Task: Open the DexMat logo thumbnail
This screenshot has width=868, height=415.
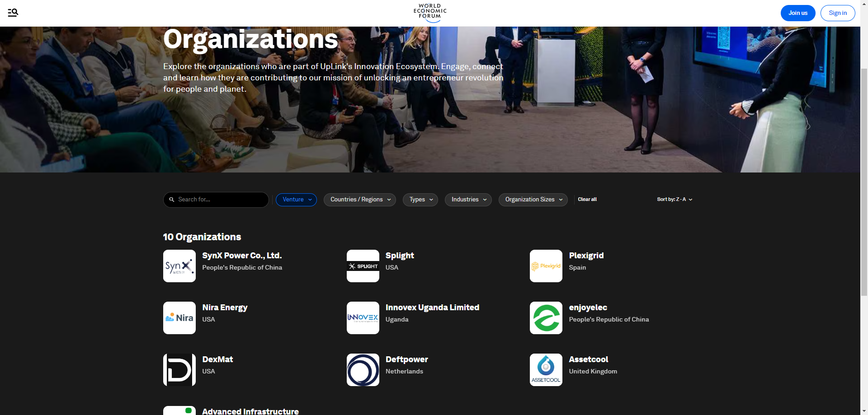Action: pos(179,370)
